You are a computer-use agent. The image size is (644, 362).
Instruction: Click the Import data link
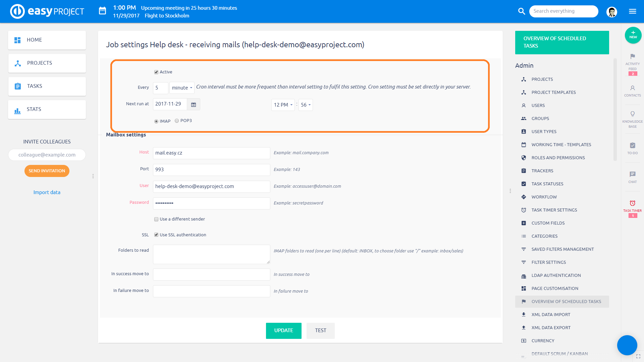click(x=47, y=192)
